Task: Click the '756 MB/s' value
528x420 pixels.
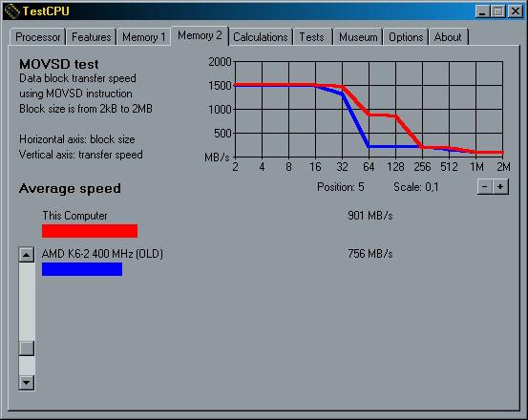Action: point(370,253)
